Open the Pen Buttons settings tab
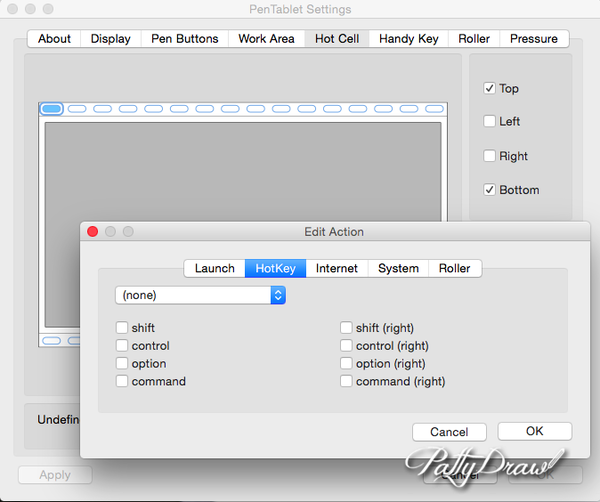This screenshot has height=502, width=600. click(184, 39)
